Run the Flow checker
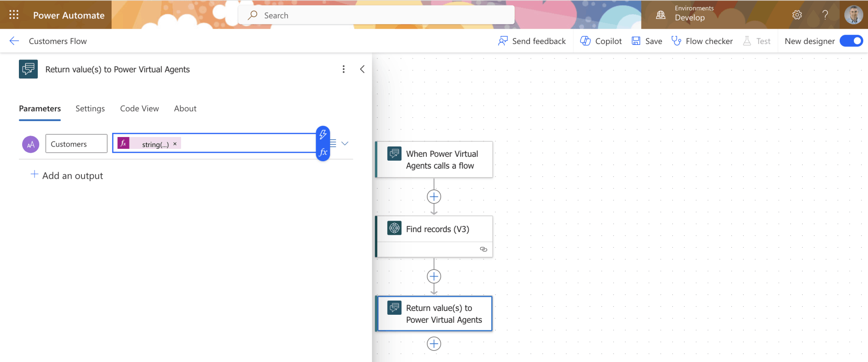This screenshot has width=868, height=362. click(702, 41)
